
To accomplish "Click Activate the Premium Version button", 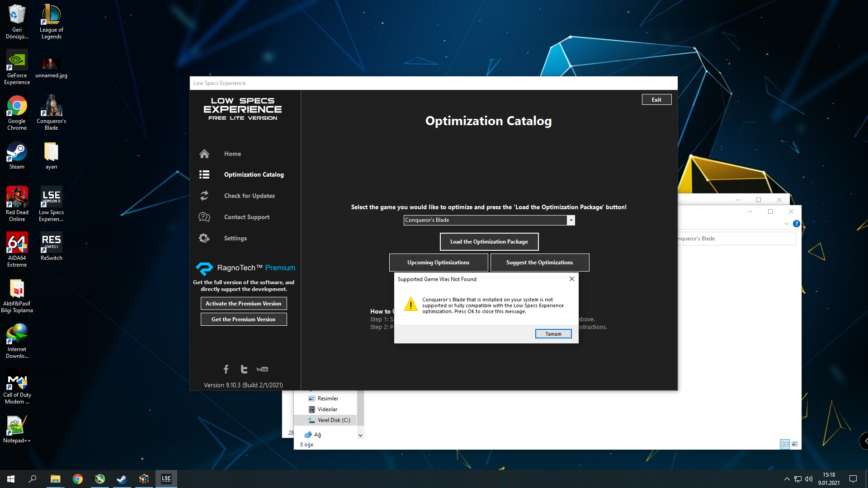I will (x=243, y=304).
